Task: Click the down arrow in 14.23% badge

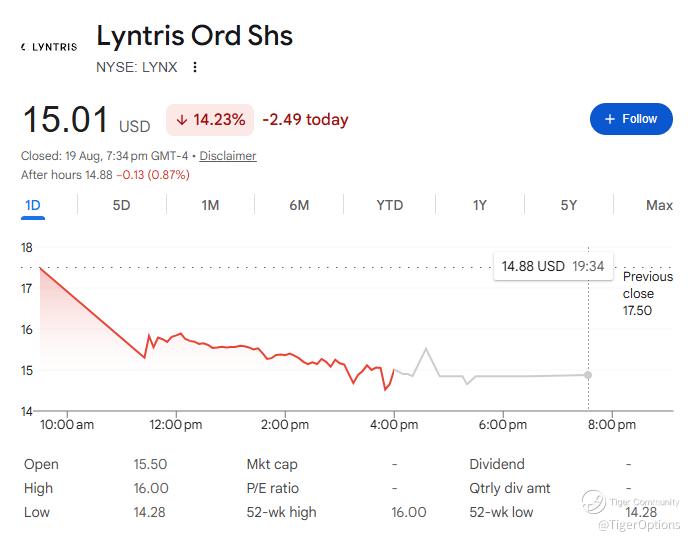Action: point(182,120)
